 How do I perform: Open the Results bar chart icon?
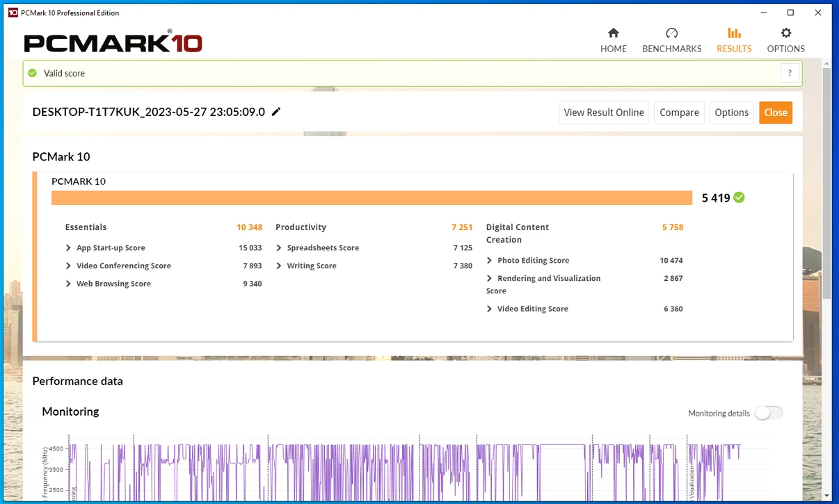point(734,33)
